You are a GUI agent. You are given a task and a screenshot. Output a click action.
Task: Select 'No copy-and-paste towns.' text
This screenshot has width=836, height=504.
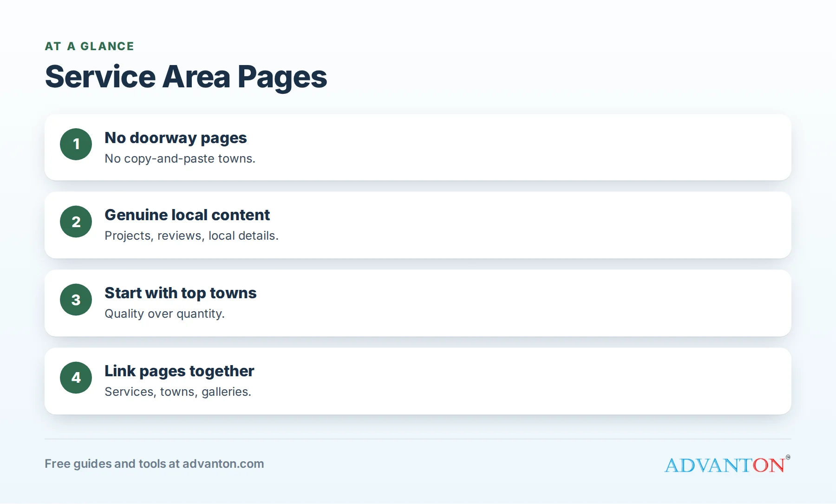click(x=180, y=158)
